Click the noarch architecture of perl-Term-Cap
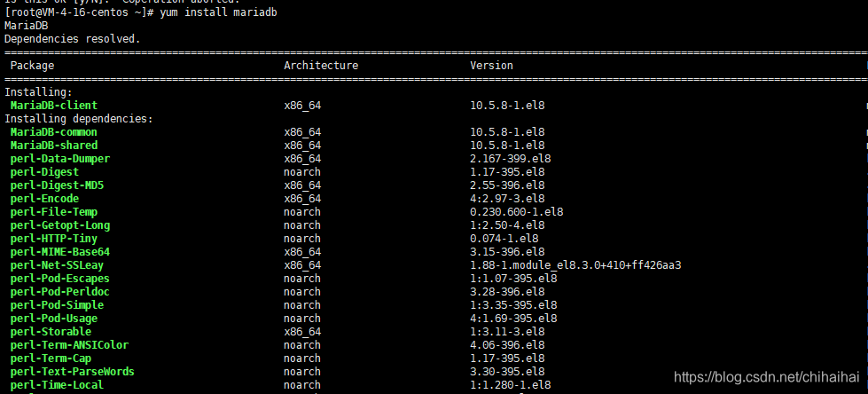The image size is (868, 394). (302, 358)
